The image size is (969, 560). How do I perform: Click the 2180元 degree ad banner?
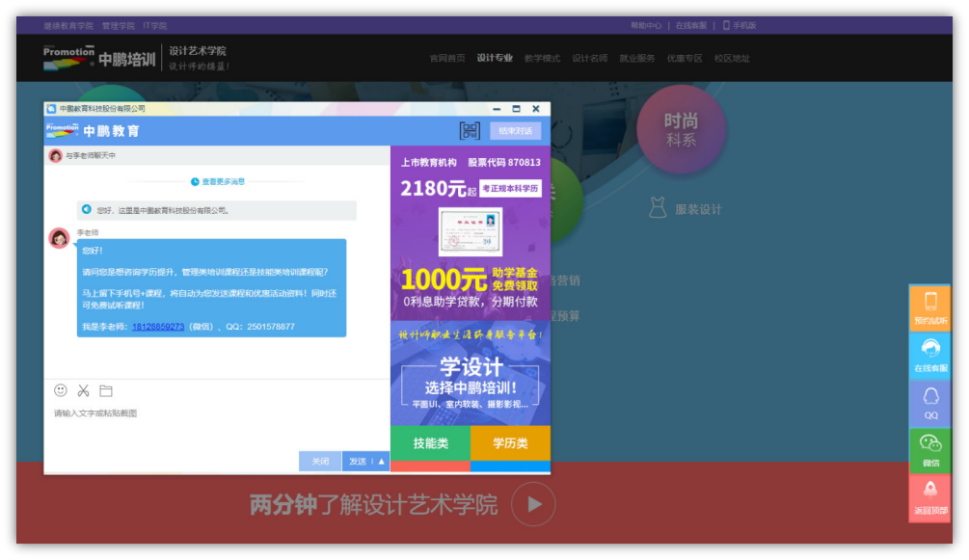(471, 232)
